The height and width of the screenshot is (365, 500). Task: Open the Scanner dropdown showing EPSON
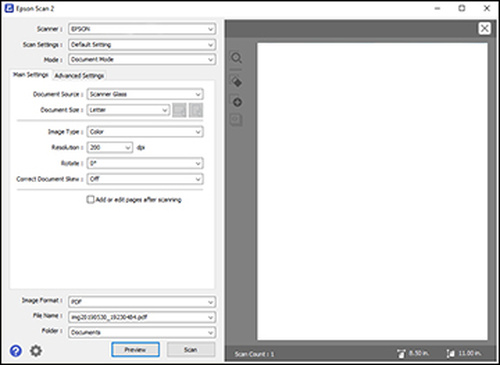pos(142,29)
